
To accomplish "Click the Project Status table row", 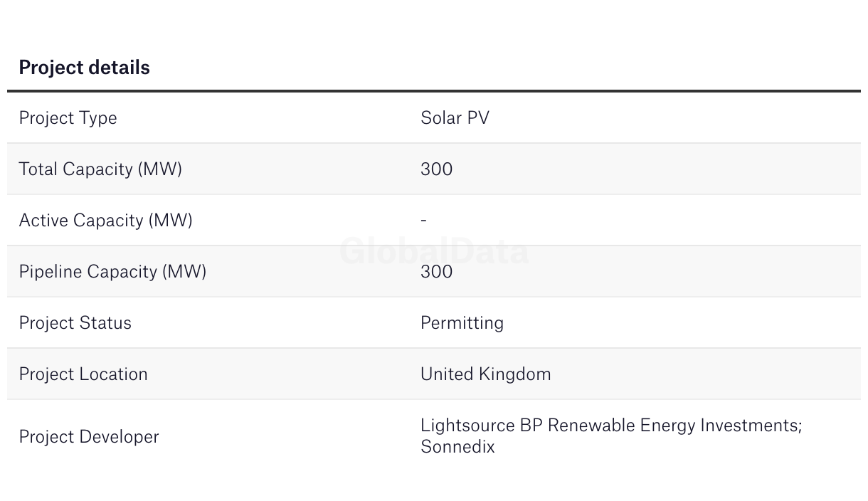I will (x=434, y=322).
